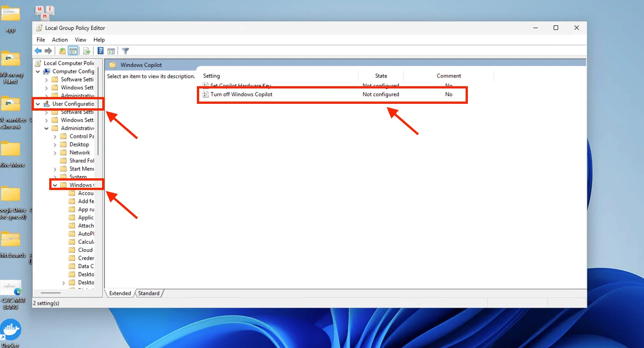644x348 pixels.
Task: Open the Filter options icon
Action: click(125, 51)
